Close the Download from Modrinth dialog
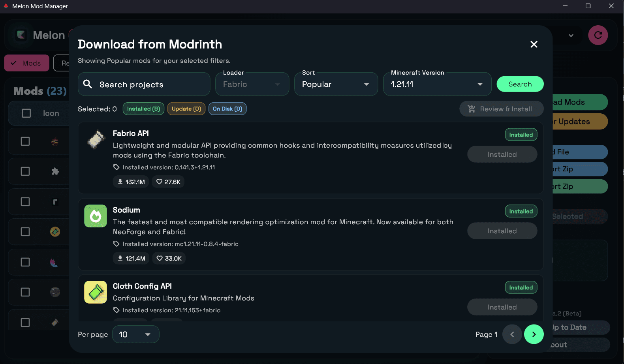Viewport: 624px width, 364px height. click(534, 44)
